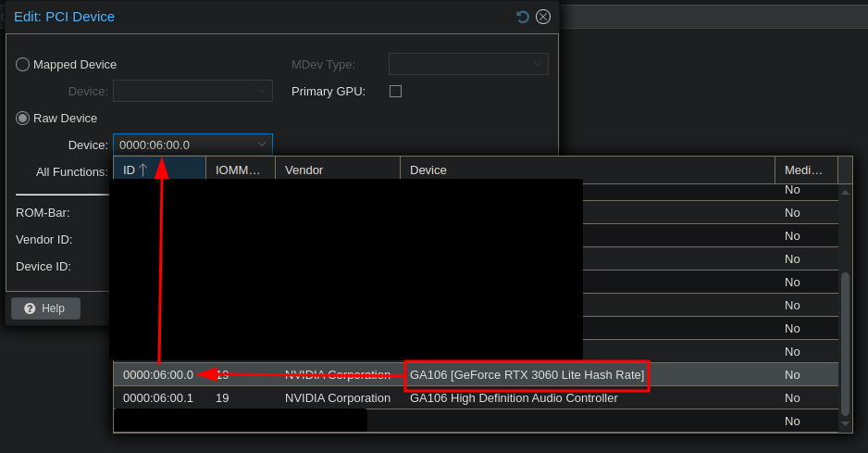Click the ID column sort arrow
Viewport: 868px width, 453px height.
coord(143,170)
